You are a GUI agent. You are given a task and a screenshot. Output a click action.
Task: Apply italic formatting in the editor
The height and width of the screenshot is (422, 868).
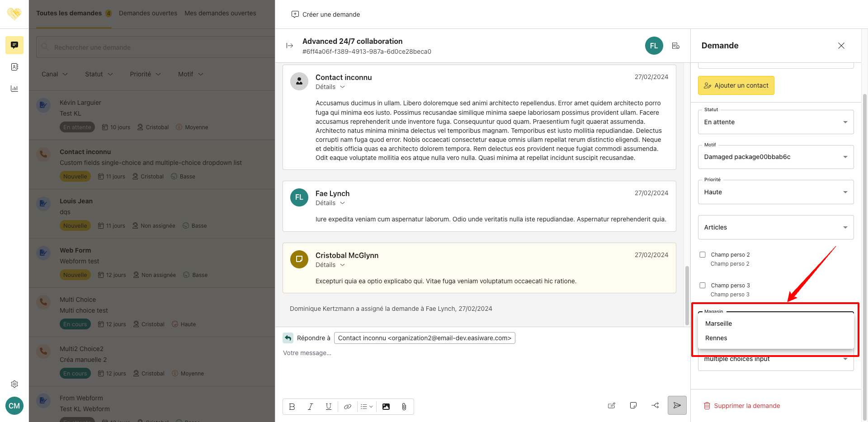(310, 407)
